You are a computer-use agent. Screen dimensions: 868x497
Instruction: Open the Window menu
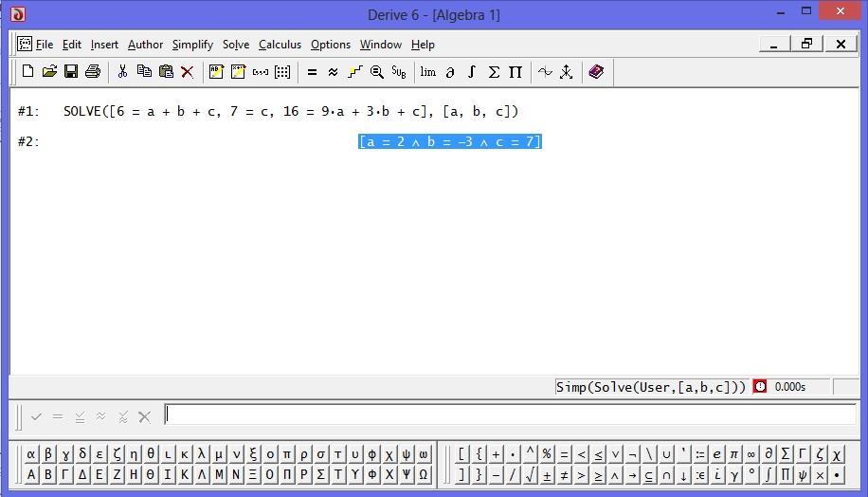pyautogui.click(x=380, y=45)
